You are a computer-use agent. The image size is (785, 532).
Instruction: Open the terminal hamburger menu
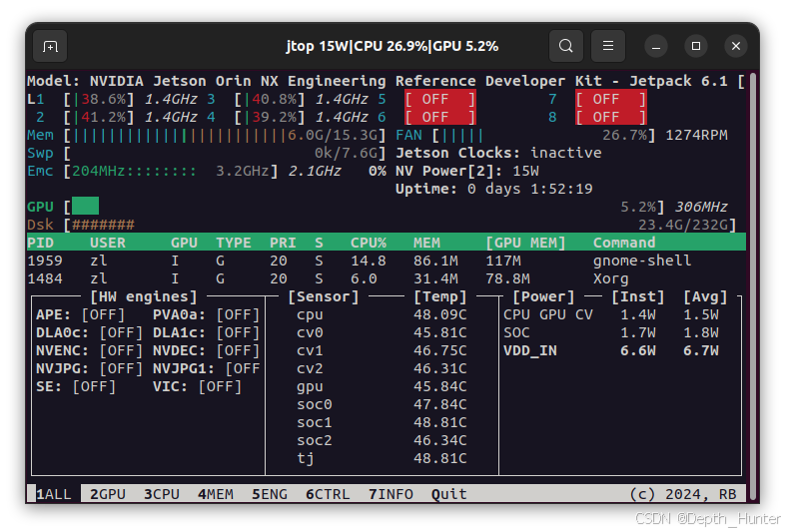[x=608, y=46]
